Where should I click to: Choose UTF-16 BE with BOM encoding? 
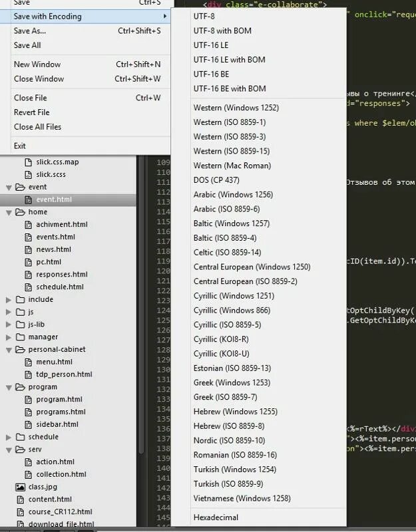258,88
